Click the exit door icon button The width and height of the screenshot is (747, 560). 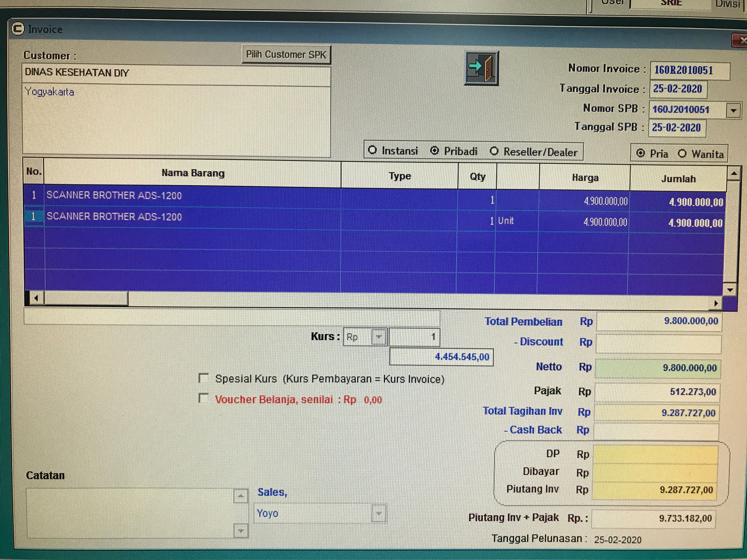point(481,68)
